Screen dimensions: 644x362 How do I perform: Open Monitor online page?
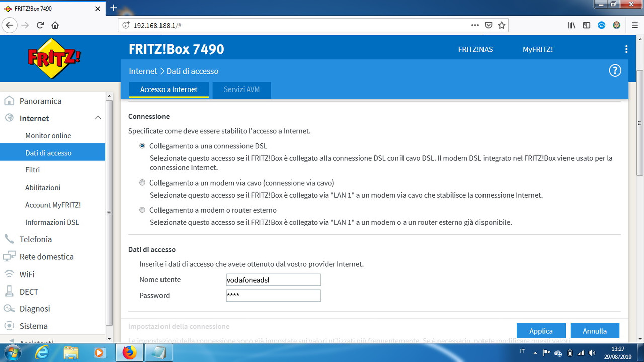click(x=48, y=135)
